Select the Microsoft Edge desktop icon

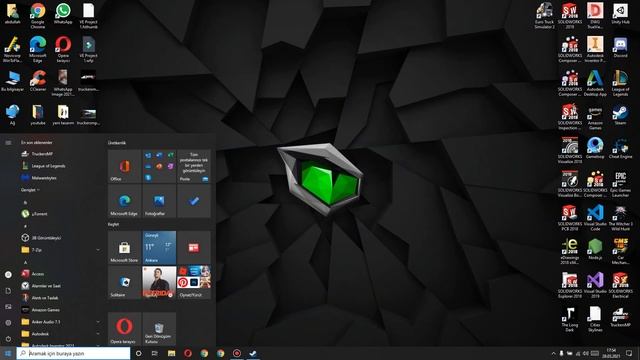click(x=38, y=49)
